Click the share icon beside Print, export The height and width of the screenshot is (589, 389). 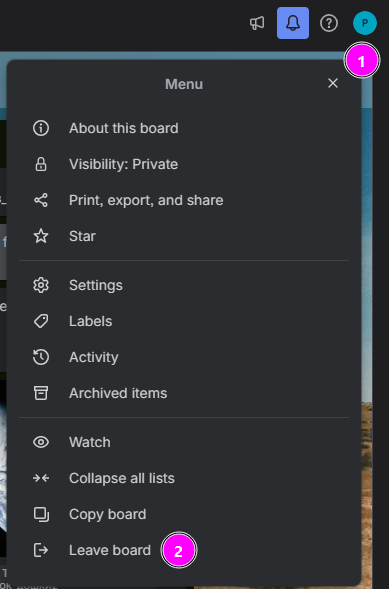41,200
